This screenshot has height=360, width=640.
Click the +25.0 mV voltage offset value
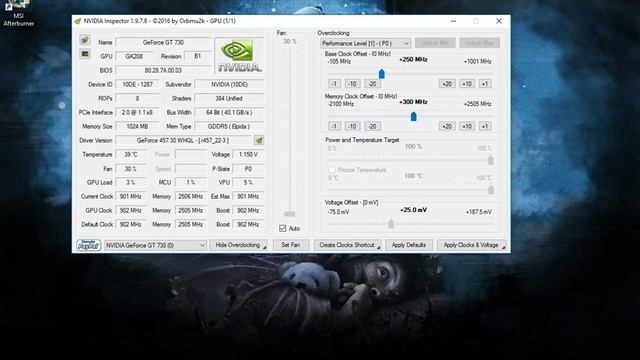[x=413, y=210]
